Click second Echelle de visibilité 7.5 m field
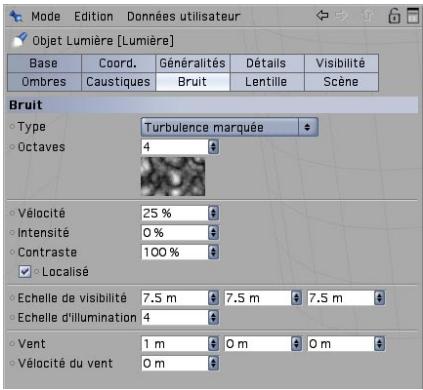 (x=258, y=298)
